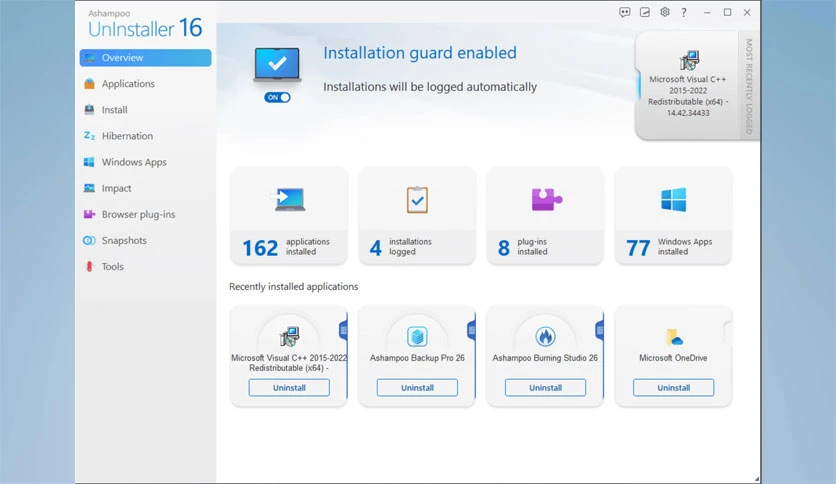
Task: Minimize the UnInstaller window
Action: (x=707, y=12)
